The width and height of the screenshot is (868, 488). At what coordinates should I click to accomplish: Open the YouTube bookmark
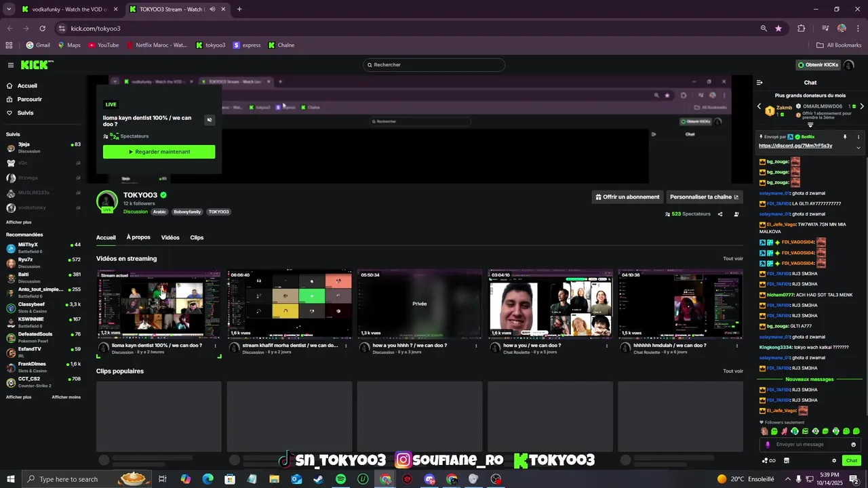[103, 45]
